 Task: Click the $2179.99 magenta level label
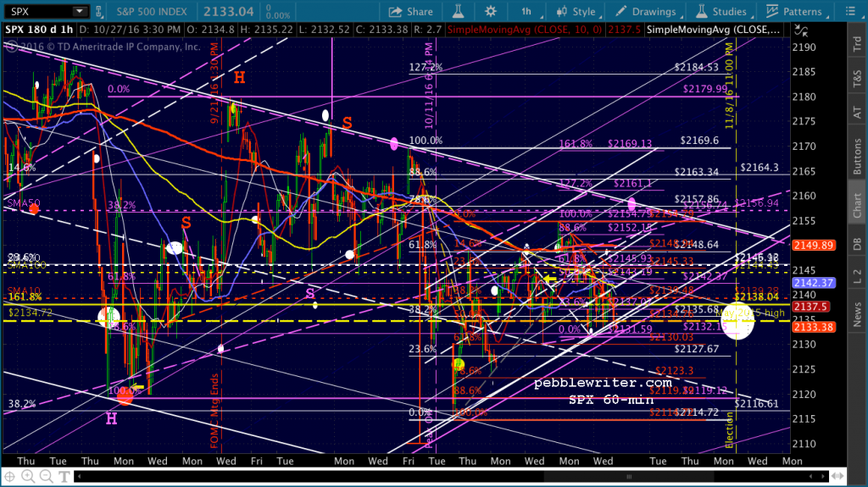pyautogui.click(x=705, y=89)
